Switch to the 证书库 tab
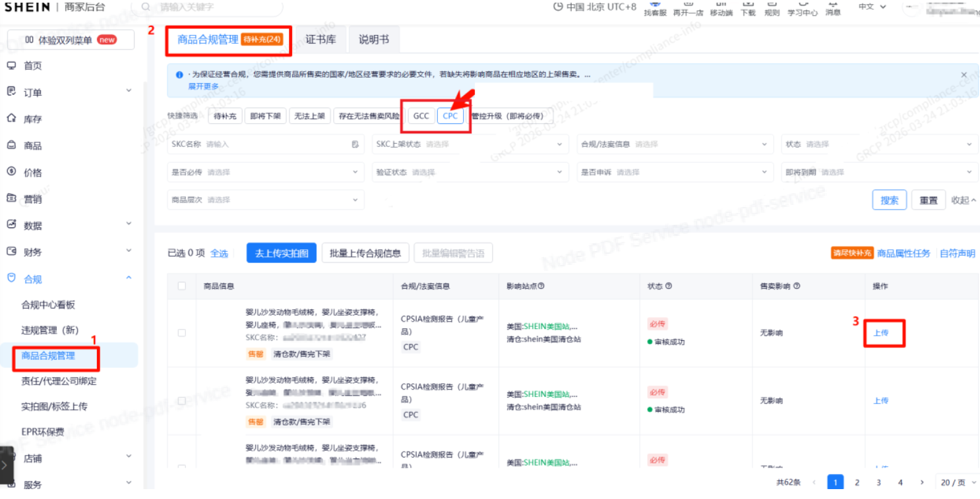 pyautogui.click(x=321, y=40)
